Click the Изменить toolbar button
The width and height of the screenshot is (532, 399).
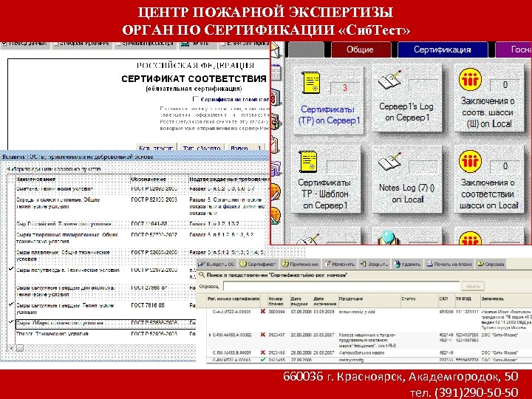[340, 264]
